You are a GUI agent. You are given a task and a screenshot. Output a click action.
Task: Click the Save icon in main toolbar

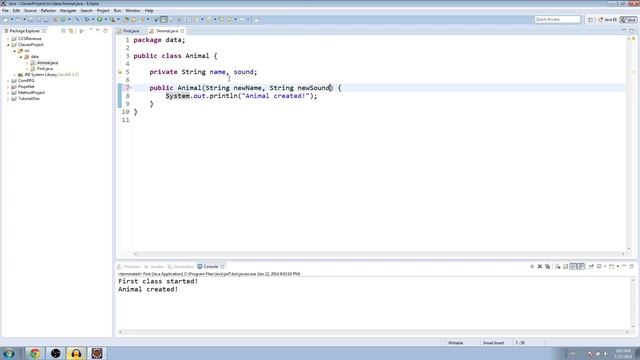pyautogui.click(x=31, y=19)
